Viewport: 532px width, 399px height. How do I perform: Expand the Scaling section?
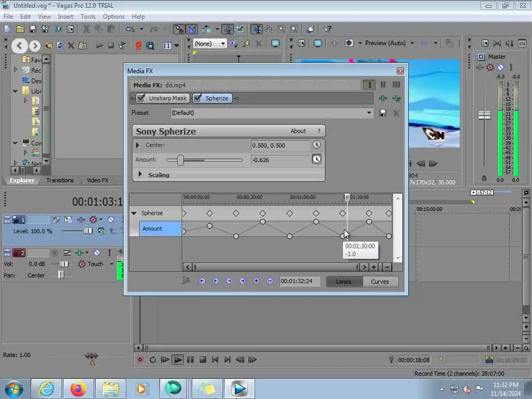point(140,175)
